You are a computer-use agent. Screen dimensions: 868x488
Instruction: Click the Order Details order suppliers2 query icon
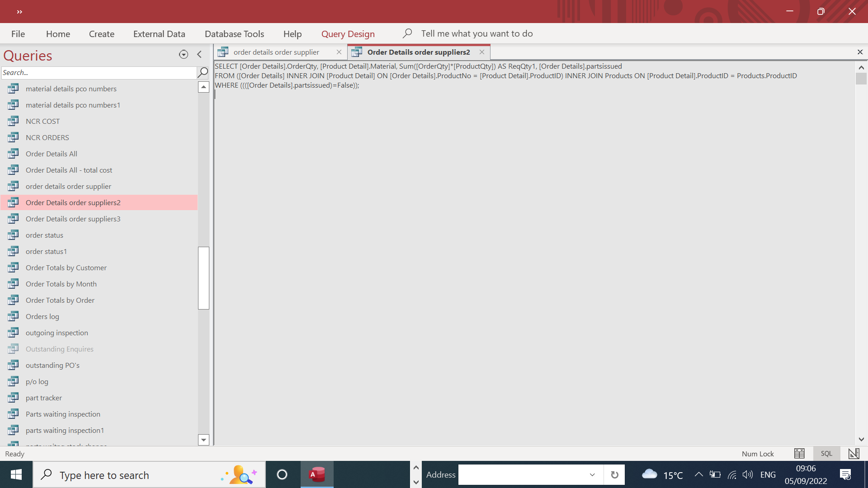pos(13,202)
